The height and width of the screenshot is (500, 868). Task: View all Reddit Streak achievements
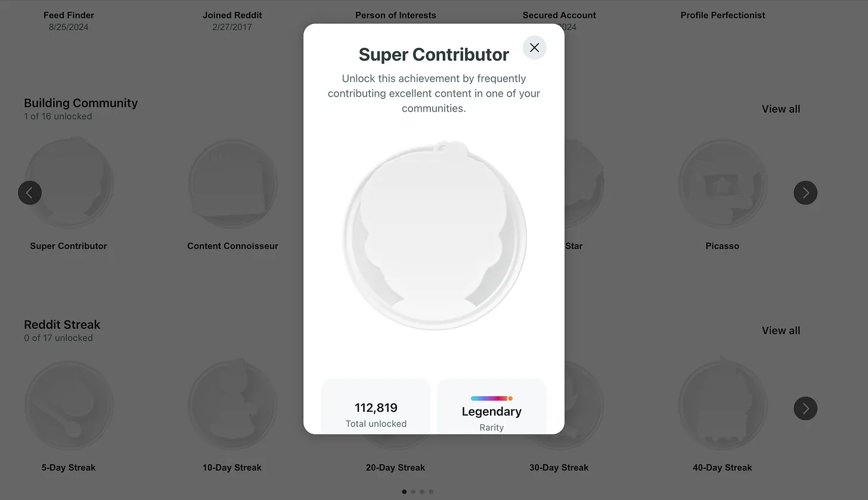point(781,331)
